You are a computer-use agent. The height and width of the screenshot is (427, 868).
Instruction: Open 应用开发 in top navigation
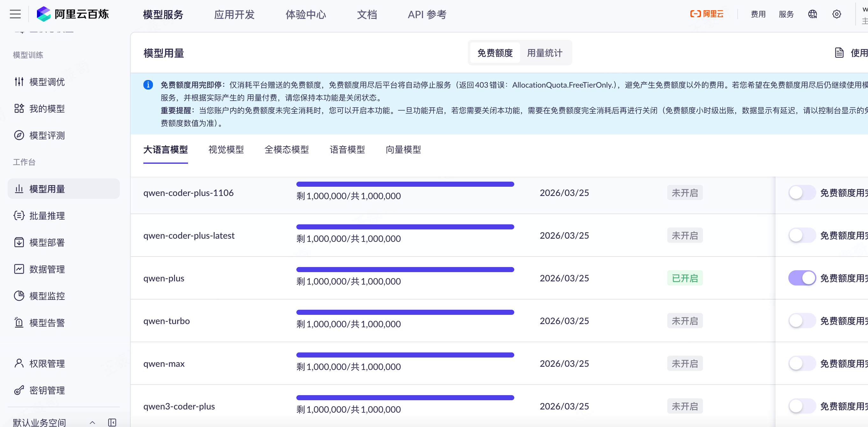click(x=234, y=14)
